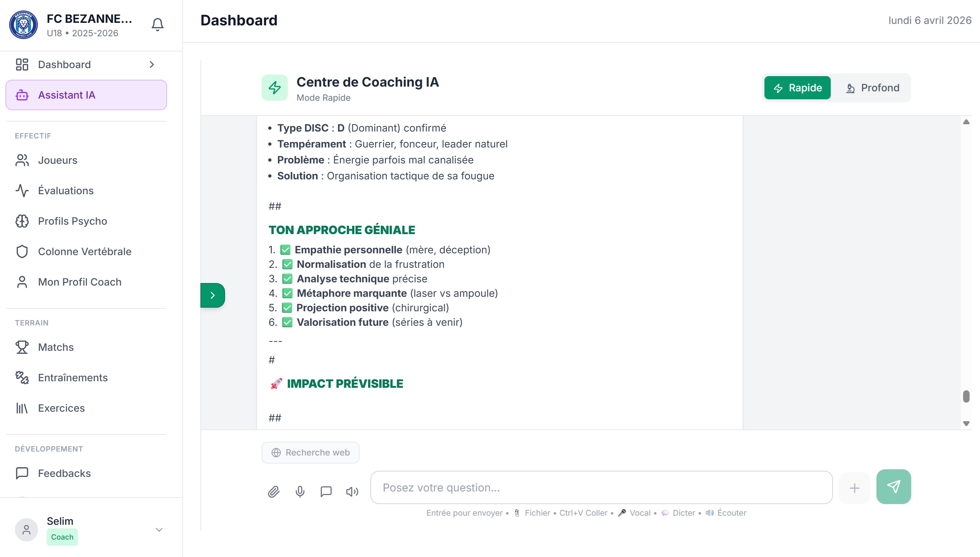The width and height of the screenshot is (980, 557).
Task: Switch to Profond mode
Action: tap(872, 88)
